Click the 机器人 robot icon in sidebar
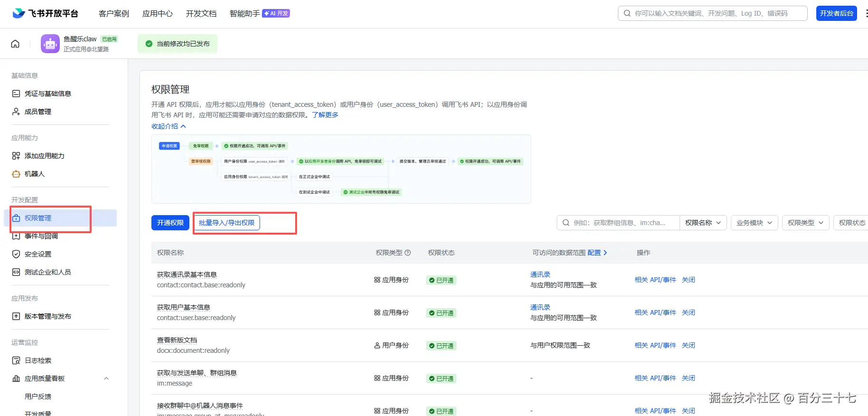Screen dimensions: 868x416 (16, 174)
